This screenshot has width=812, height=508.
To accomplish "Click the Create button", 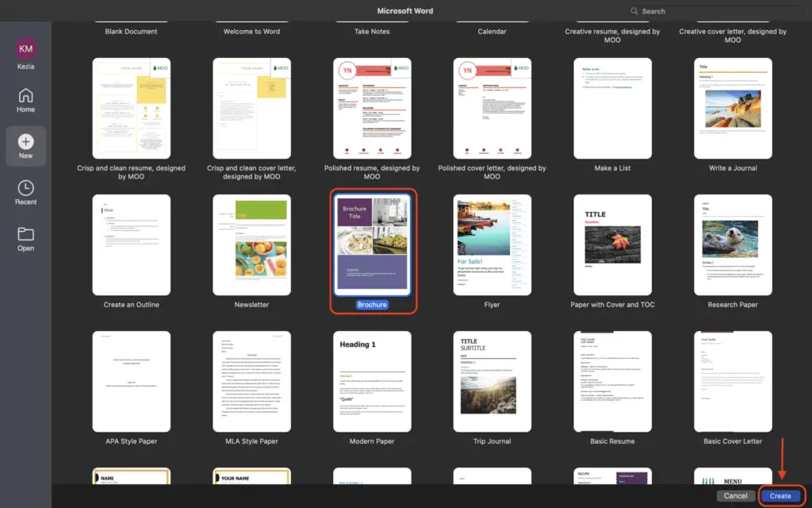I will click(x=780, y=496).
